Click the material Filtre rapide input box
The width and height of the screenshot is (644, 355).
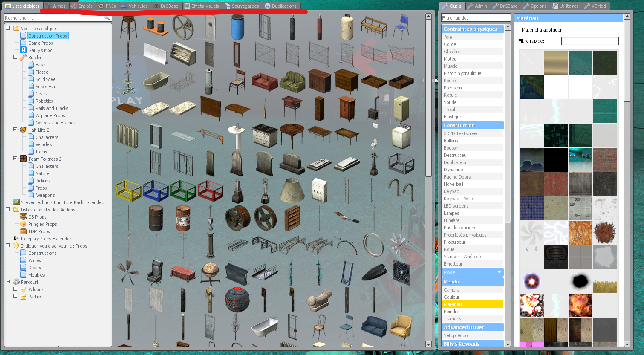(x=590, y=41)
